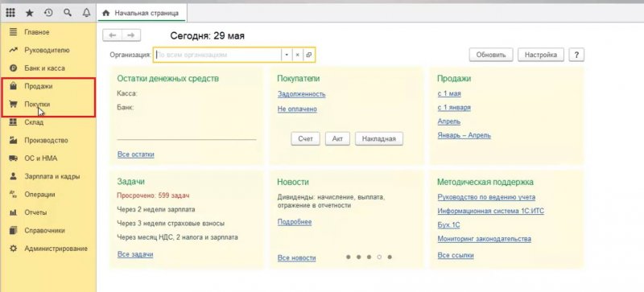Click the Накладная button
The image size is (644, 292).
(378, 139)
